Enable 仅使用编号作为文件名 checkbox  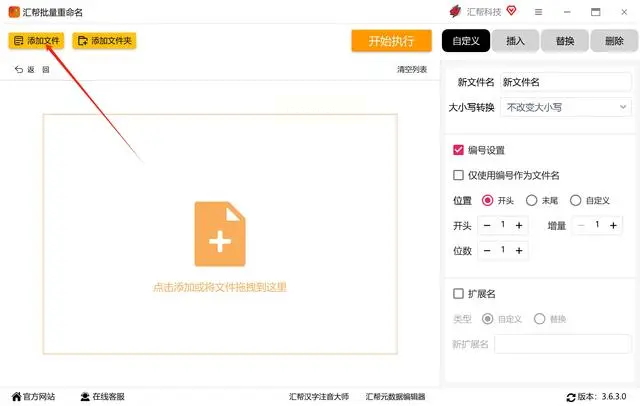(458, 175)
